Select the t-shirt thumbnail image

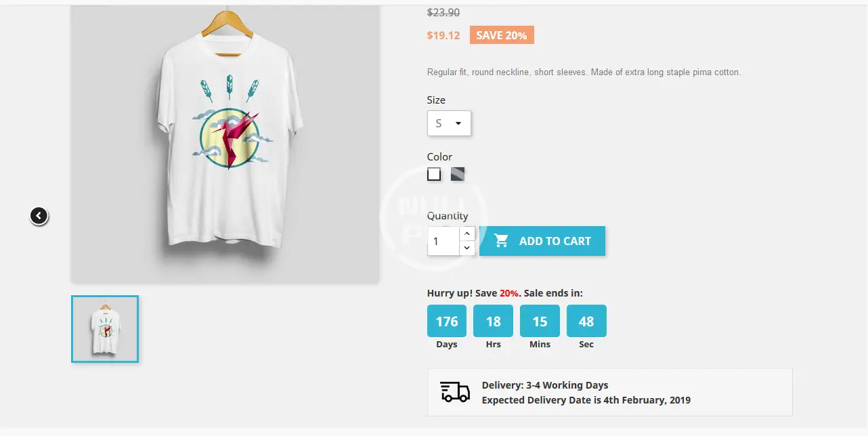coord(105,329)
